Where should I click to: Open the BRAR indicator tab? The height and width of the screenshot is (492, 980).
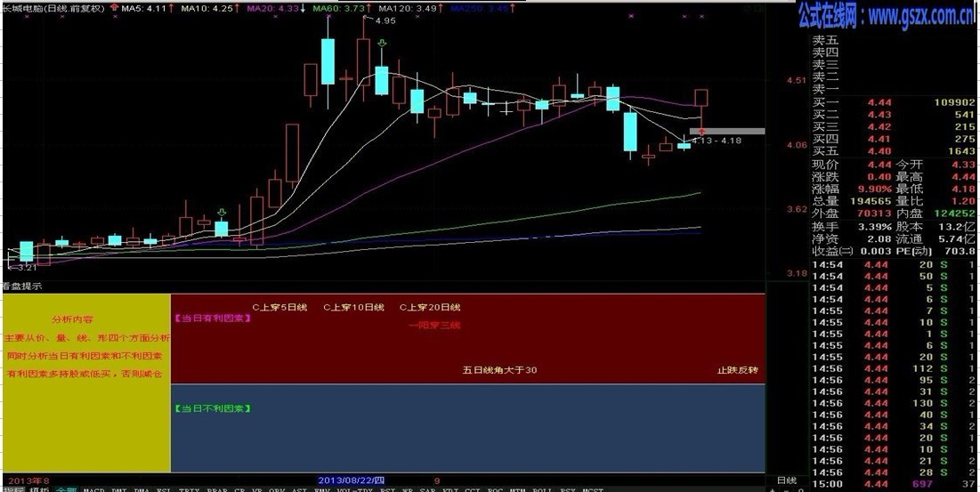pos(217,489)
